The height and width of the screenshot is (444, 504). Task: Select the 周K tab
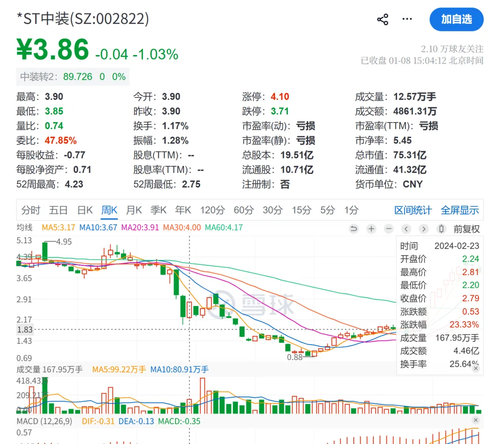tap(109, 210)
